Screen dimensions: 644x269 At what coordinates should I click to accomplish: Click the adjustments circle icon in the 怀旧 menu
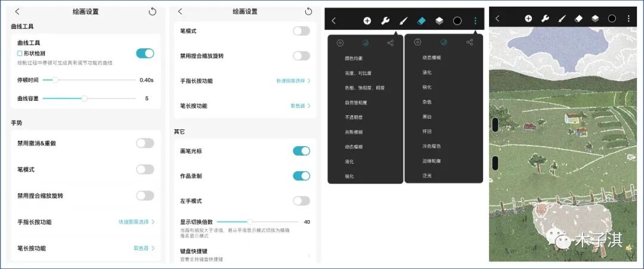tap(444, 42)
